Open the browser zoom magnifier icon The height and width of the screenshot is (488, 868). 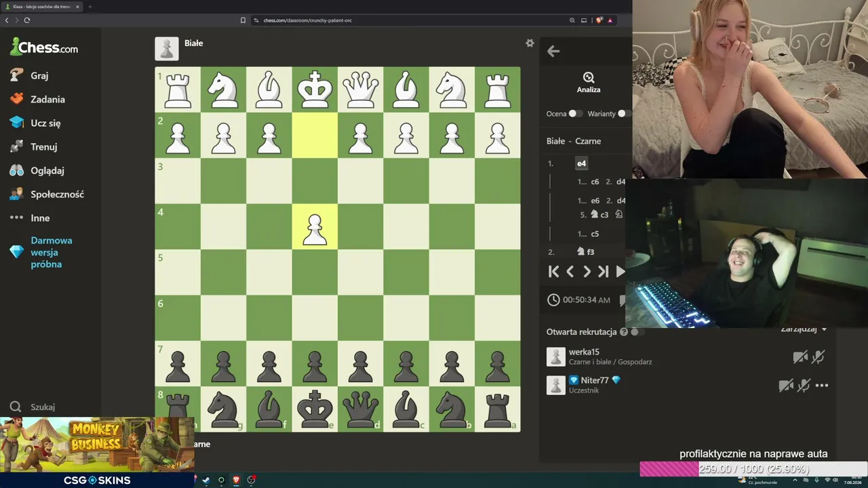572,20
